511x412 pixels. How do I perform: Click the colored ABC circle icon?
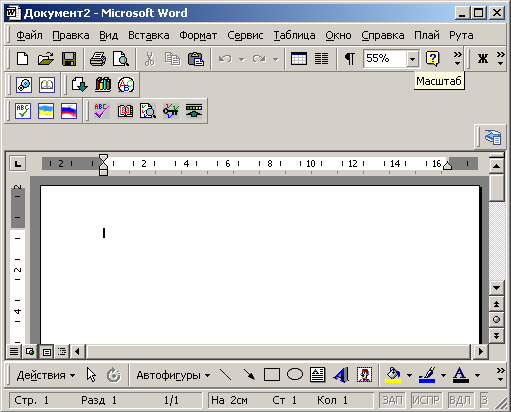(x=126, y=85)
